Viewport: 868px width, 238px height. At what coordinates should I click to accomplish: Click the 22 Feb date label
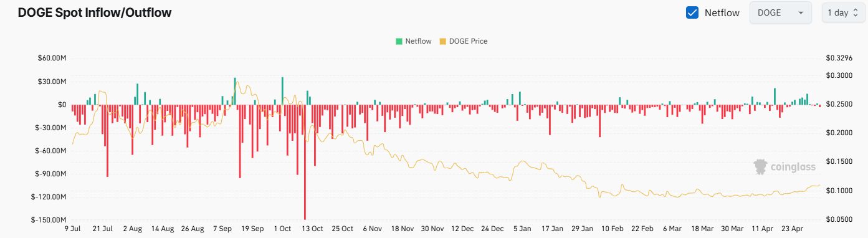(642, 229)
